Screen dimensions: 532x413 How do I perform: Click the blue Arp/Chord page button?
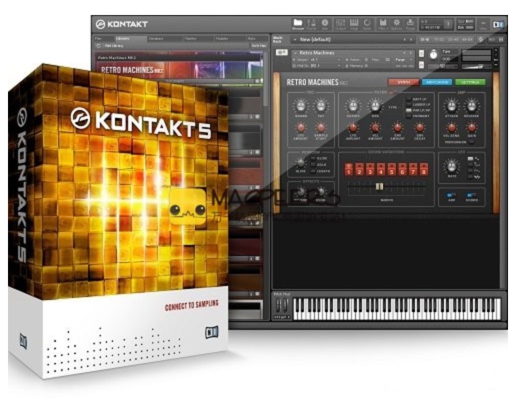coord(436,82)
